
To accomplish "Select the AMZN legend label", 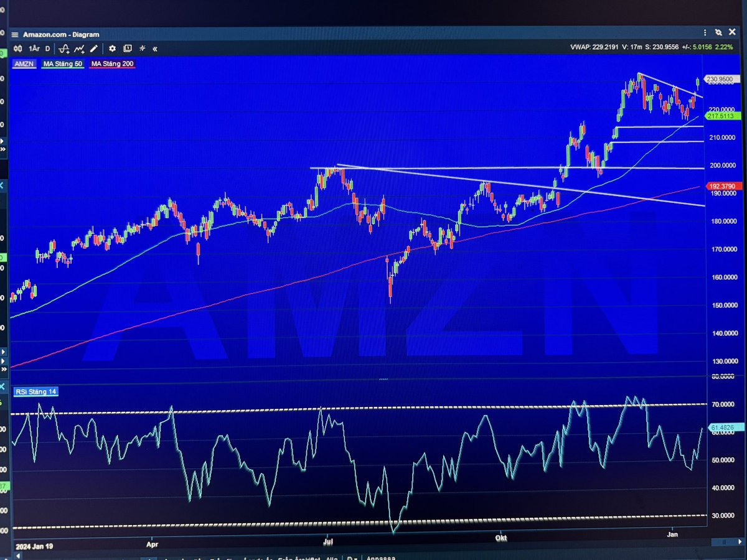I will tap(26, 63).
